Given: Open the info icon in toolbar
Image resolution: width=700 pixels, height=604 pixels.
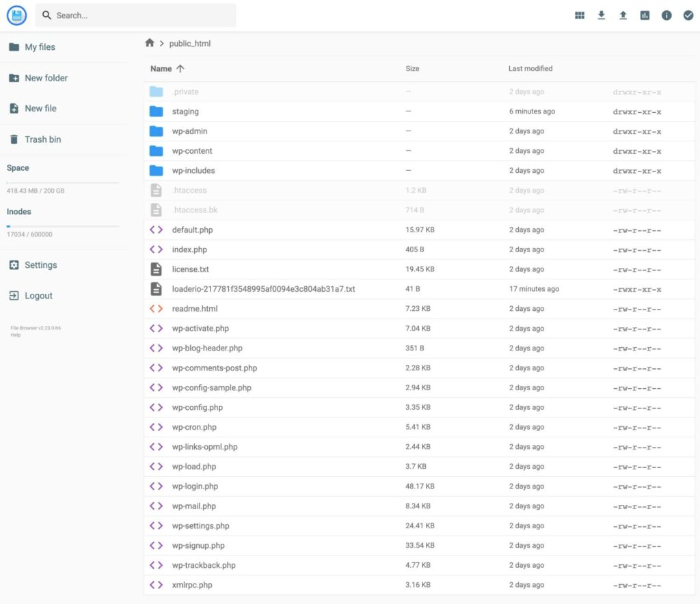Looking at the screenshot, I should (667, 15).
